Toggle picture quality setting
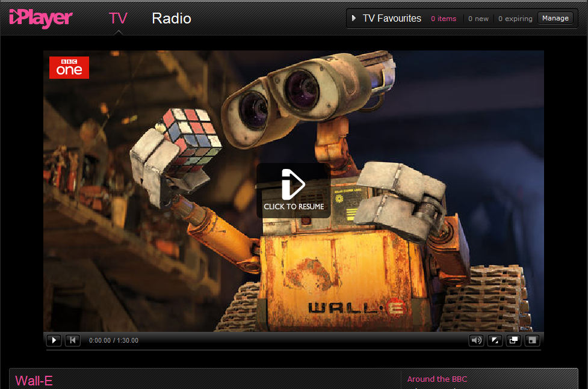588x389 pixels. pyautogui.click(x=495, y=340)
